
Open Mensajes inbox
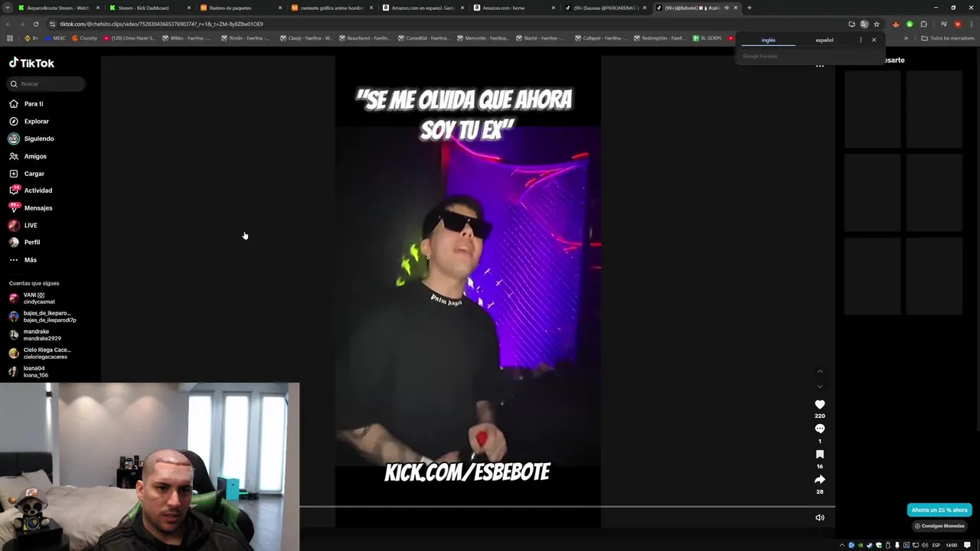pyautogui.click(x=31, y=208)
